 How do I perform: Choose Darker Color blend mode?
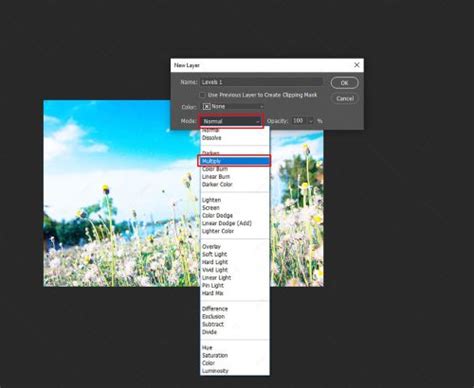(235, 184)
